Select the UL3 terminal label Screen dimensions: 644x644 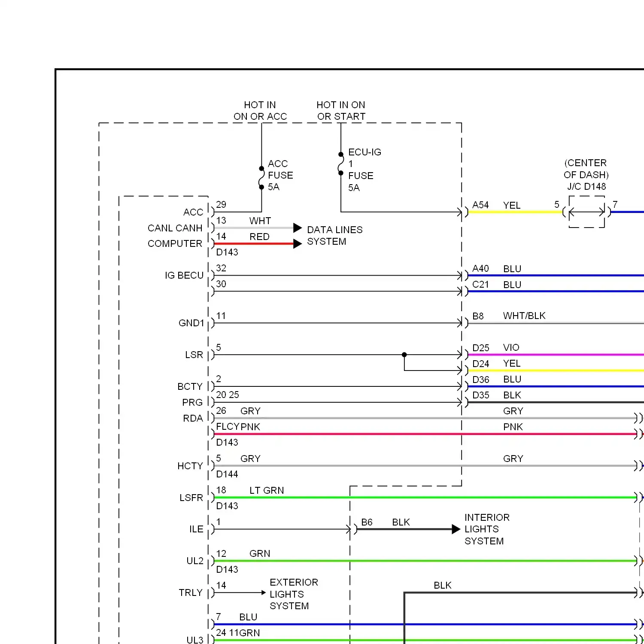pos(195,640)
